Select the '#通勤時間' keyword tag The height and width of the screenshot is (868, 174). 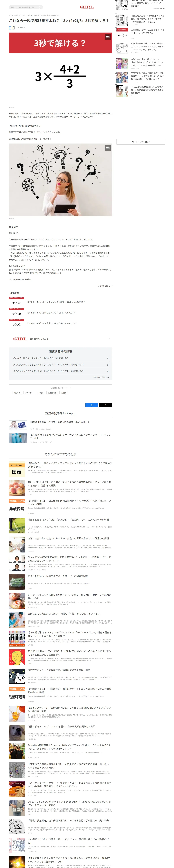tap(52, 393)
